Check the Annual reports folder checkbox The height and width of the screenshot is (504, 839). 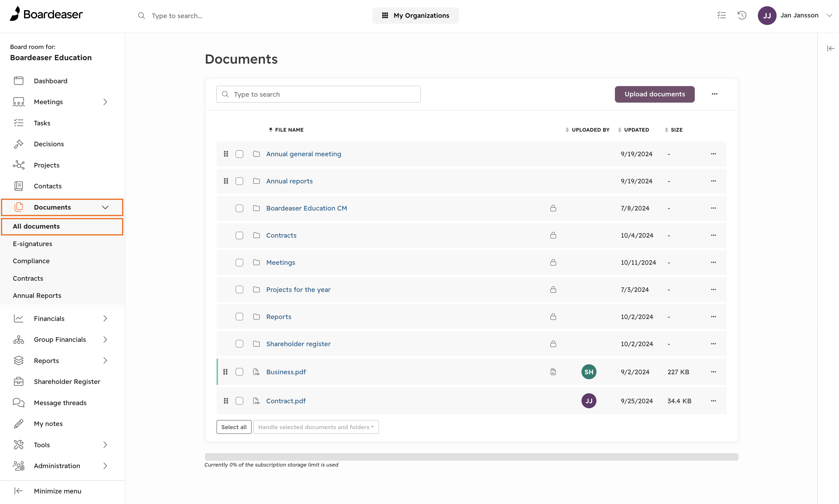tap(239, 181)
